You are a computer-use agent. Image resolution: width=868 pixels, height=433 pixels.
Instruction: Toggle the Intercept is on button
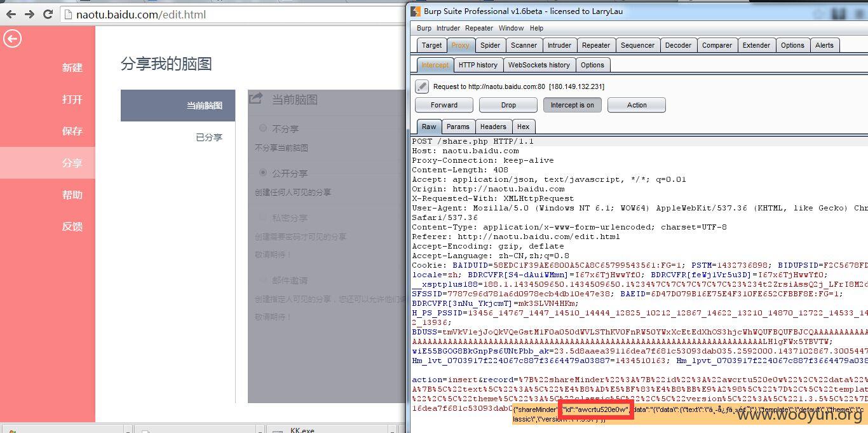(572, 105)
